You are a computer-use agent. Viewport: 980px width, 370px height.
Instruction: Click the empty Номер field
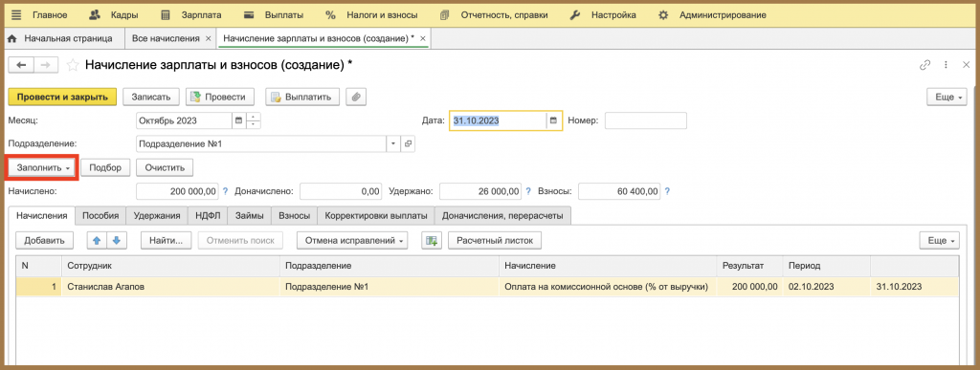pyautogui.click(x=646, y=121)
